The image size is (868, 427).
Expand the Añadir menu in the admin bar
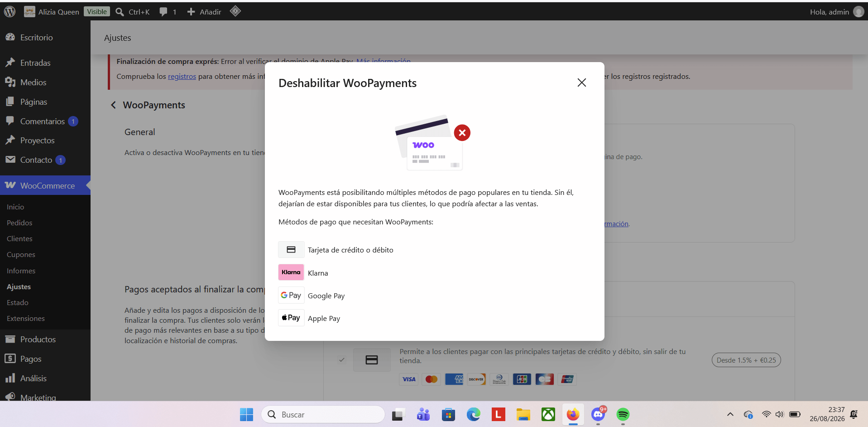(x=204, y=12)
